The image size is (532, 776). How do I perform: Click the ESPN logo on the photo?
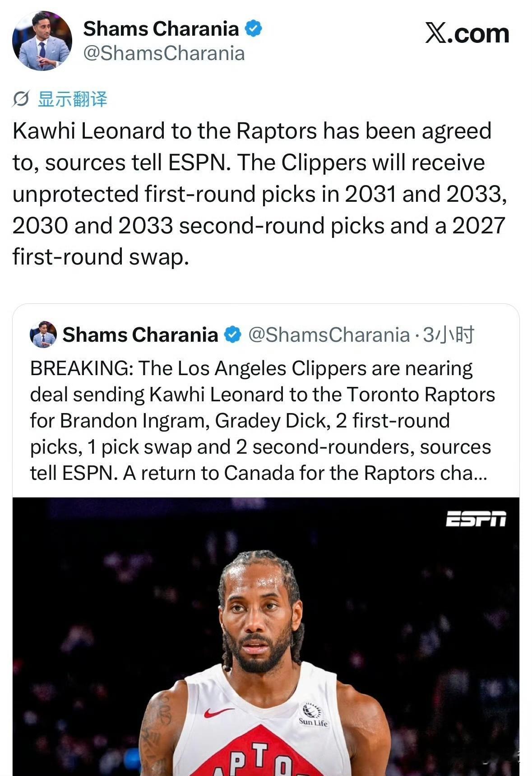tap(476, 519)
